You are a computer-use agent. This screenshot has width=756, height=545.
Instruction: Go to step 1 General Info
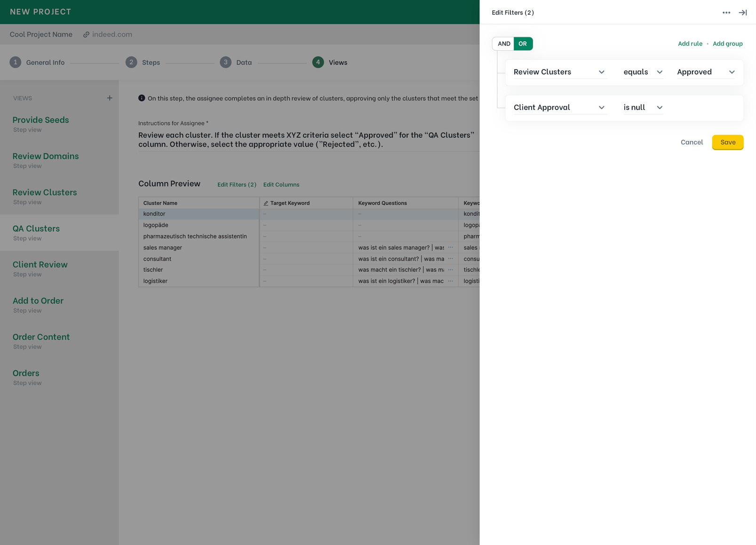(x=37, y=62)
